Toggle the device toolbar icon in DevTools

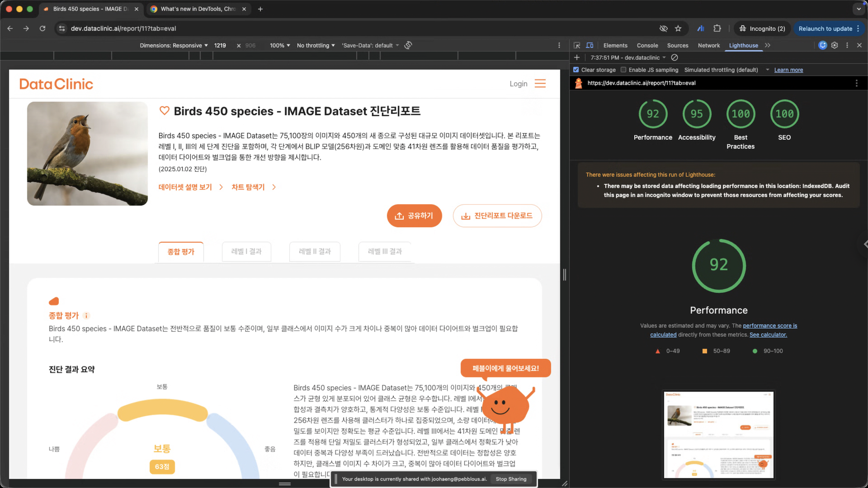[590, 45]
